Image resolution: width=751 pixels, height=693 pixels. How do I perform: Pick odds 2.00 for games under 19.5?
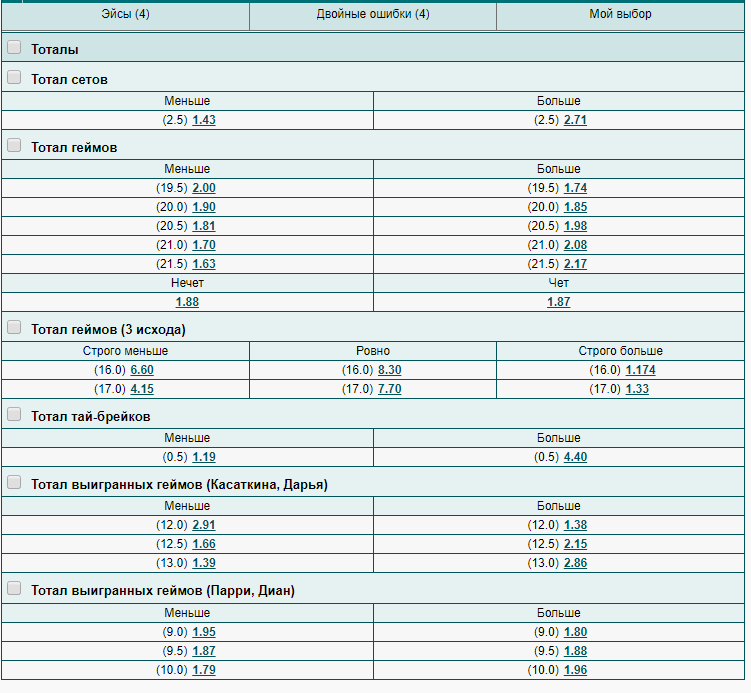(x=204, y=188)
